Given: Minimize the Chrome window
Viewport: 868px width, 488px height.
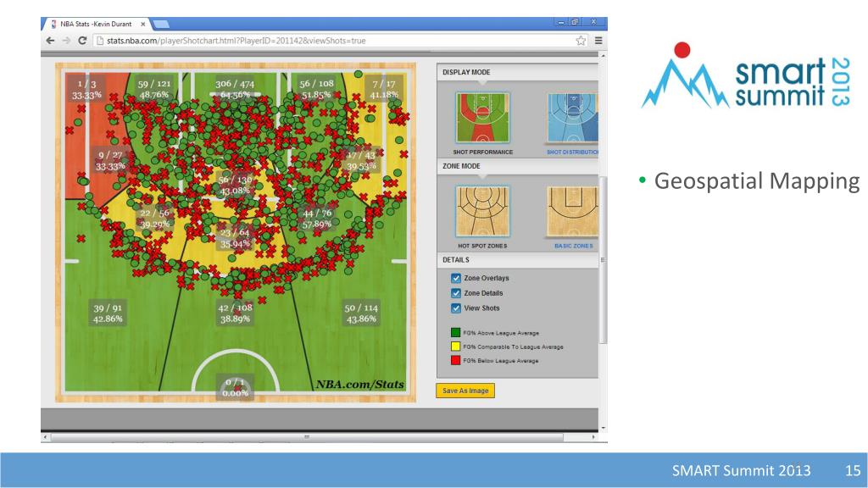Looking at the screenshot, I should (x=561, y=22).
